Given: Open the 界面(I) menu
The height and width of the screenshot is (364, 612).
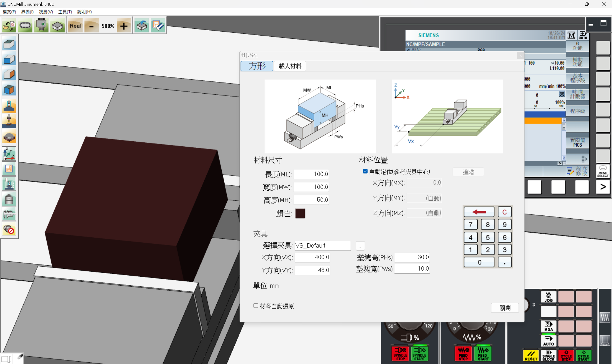Looking at the screenshot, I should click(27, 12).
